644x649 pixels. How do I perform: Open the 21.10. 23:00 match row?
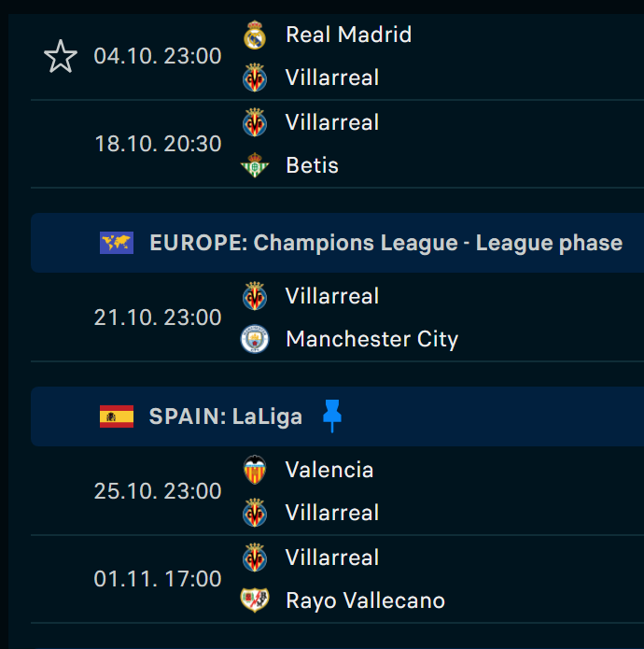click(158, 317)
